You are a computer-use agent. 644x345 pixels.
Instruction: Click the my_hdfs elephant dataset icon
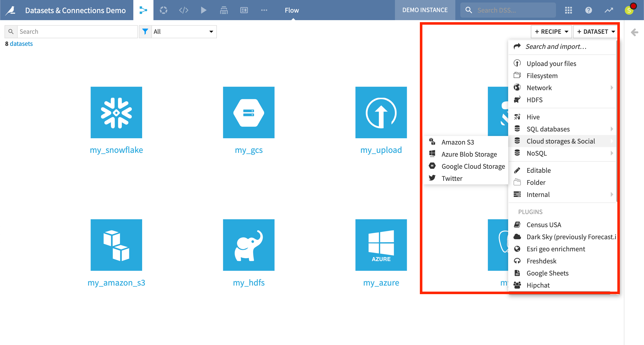249,245
